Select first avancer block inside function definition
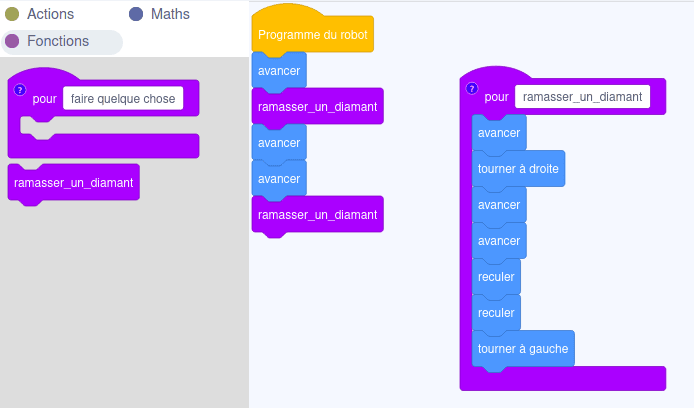Image resolution: width=694 pixels, height=408 pixels. [x=499, y=133]
